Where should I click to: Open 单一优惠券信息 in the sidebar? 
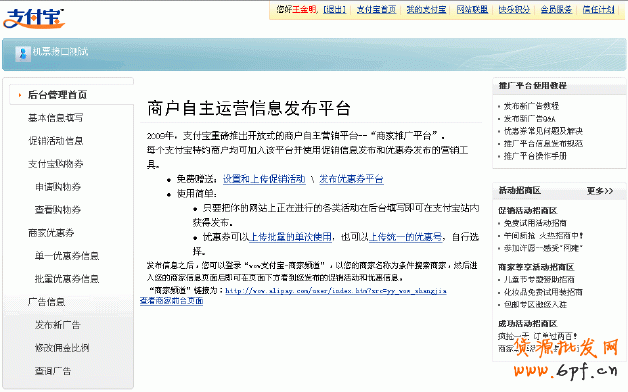pyautogui.click(x=67, y=256)
